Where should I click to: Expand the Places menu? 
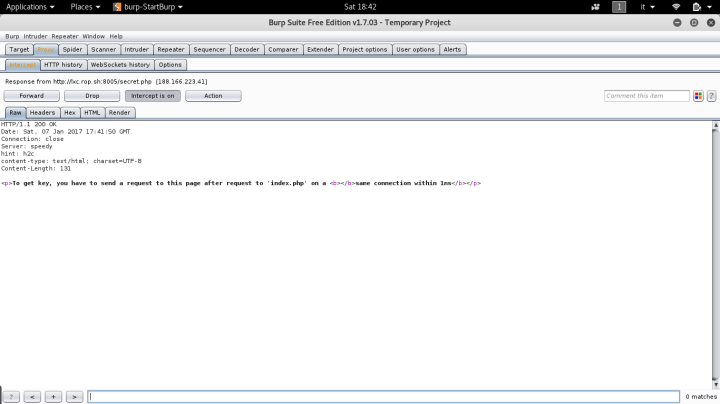click(87, 7)
